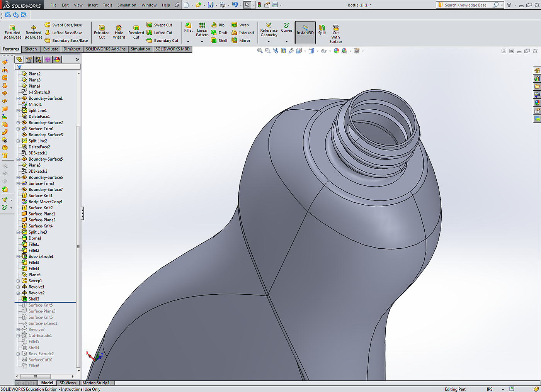
Task: Expand the Sweep1 feature node
Action: tap(18, 281)
